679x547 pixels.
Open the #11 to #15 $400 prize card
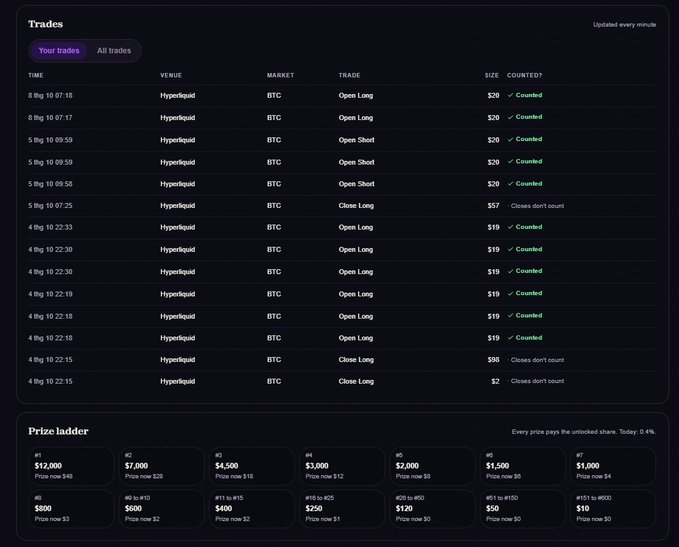[252, 509]
